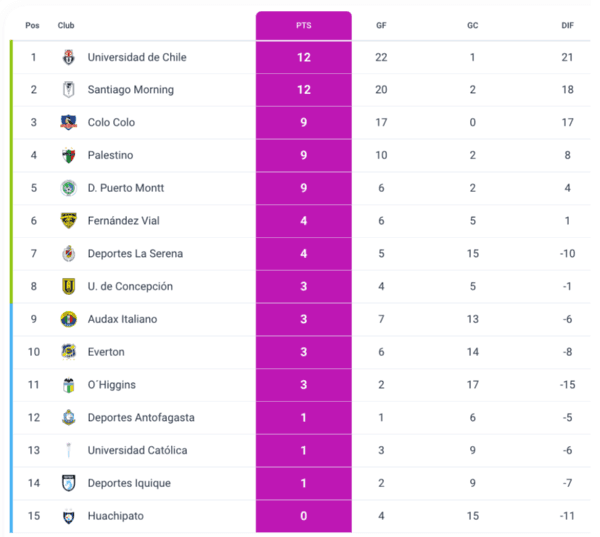Open the Universidad Católica team link
Screen dimensions: 600x537
(x=137, y=450)
